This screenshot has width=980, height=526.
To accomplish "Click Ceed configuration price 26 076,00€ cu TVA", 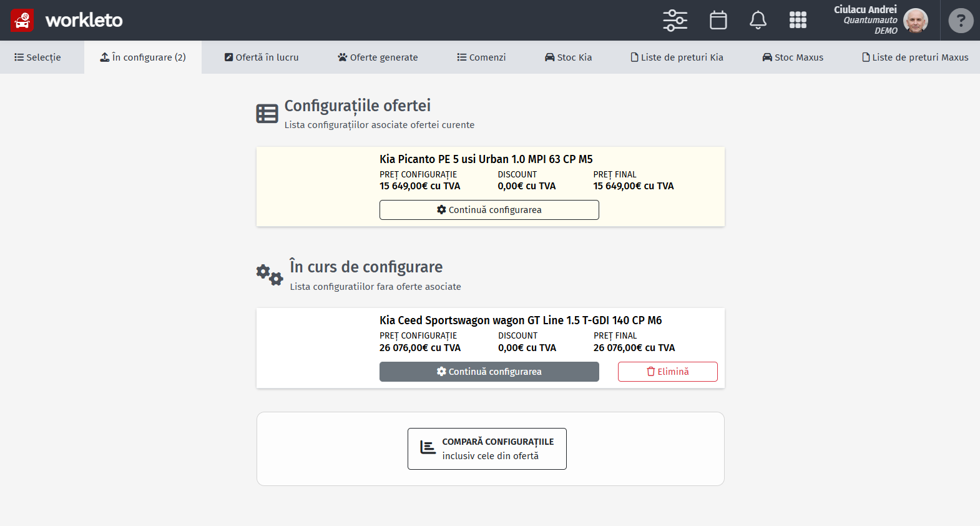I will pyautogui.click(x=420, y=348).
